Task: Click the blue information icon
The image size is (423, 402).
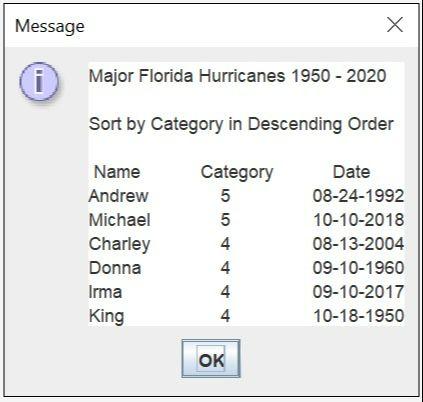Action: pyautogui.click(x=39, y=82)
